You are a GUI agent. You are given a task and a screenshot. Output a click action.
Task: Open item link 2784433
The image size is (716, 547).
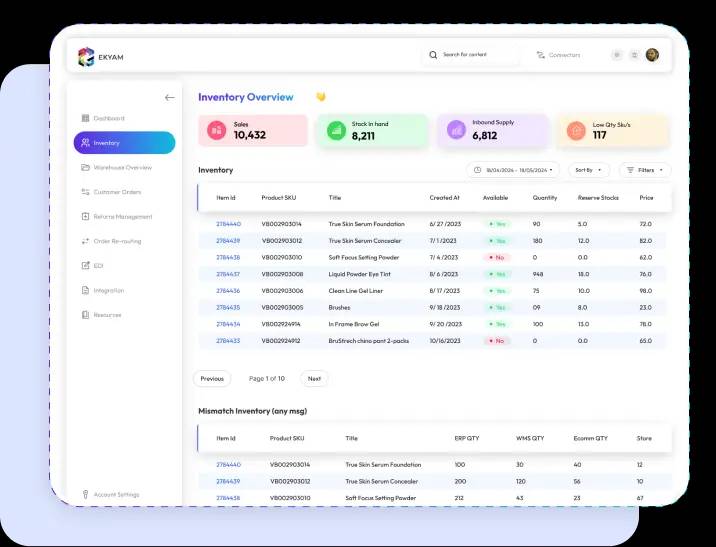click(x=228, y=341)
